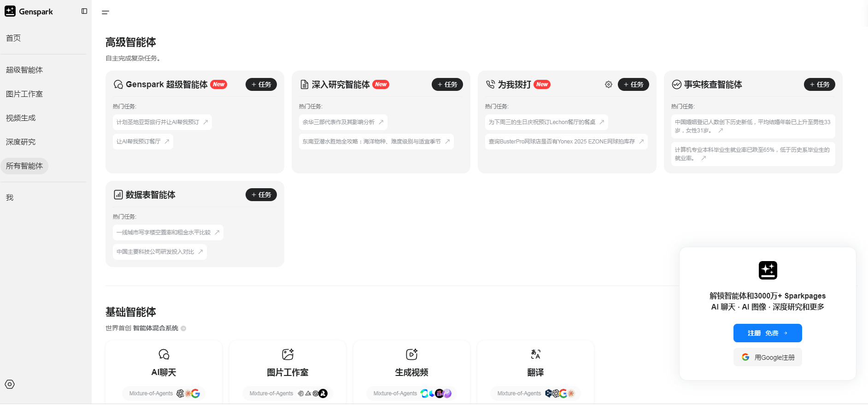Open the AI聊天 chat bubble icon
This screenshot has width=868, height=405.
pyautogui.click(x=164, y=354)
